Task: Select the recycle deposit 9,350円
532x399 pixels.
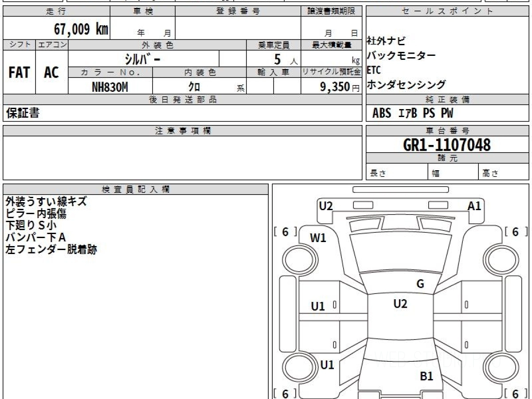Action: point(340,86)
